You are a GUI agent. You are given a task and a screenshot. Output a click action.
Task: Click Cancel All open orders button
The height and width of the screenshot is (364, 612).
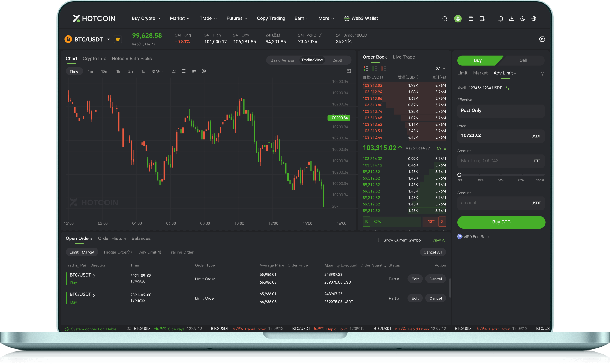pos(432,252)
